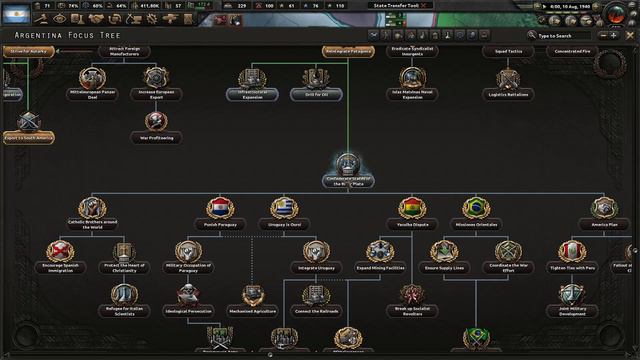Select the Uruguay is Ours! focus
The height and width of the screenshot is (360, 640).
(284, 213)
